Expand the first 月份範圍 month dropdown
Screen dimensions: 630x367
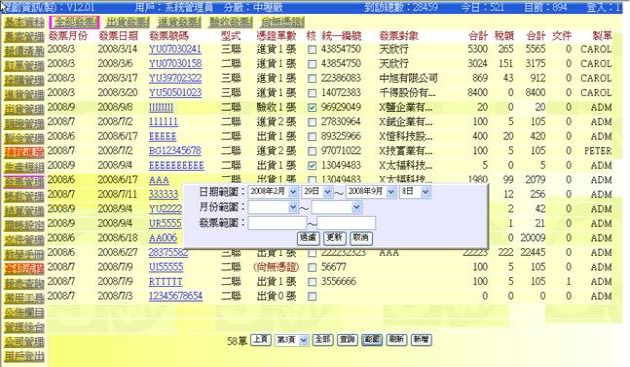(x=273, y=207)
